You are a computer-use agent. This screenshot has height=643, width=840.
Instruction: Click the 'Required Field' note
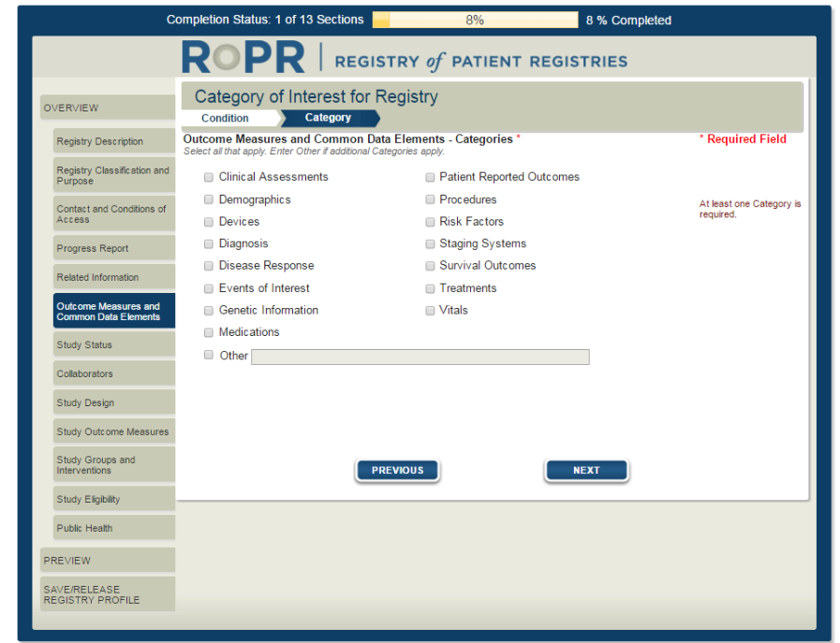(743, 139)
